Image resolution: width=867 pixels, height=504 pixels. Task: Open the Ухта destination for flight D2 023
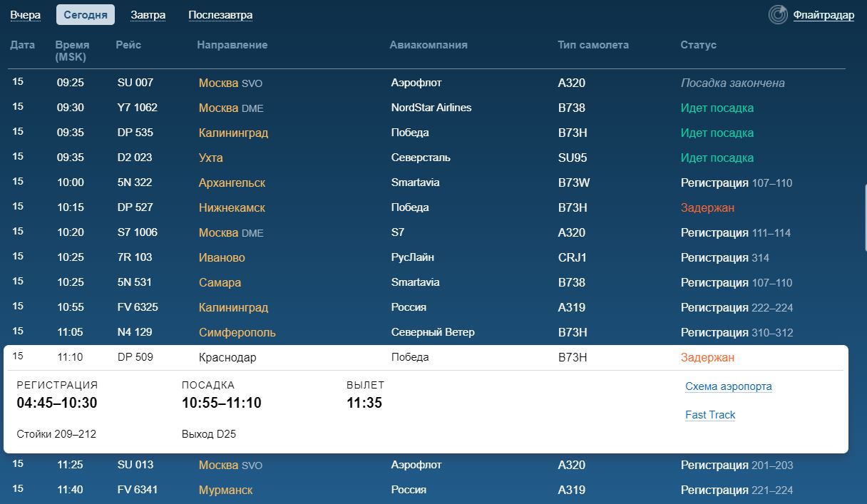pyautogui.click(x=210, y=158)
